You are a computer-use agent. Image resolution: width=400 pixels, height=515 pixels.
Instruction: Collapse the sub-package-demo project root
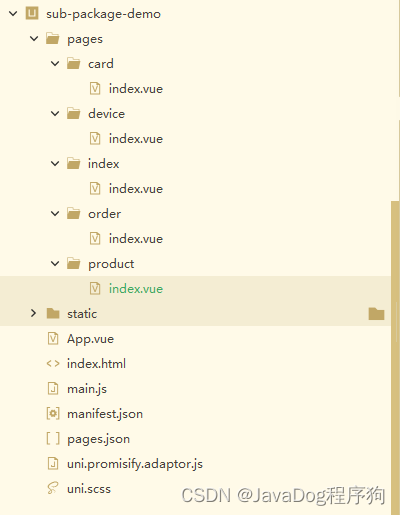click(13, 14)
